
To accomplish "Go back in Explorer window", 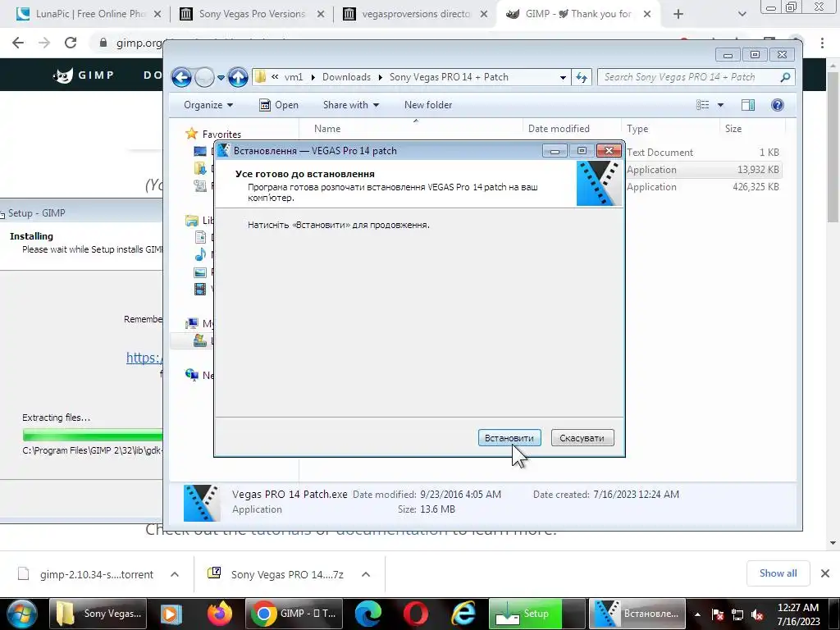I will [x=181, y=78].
